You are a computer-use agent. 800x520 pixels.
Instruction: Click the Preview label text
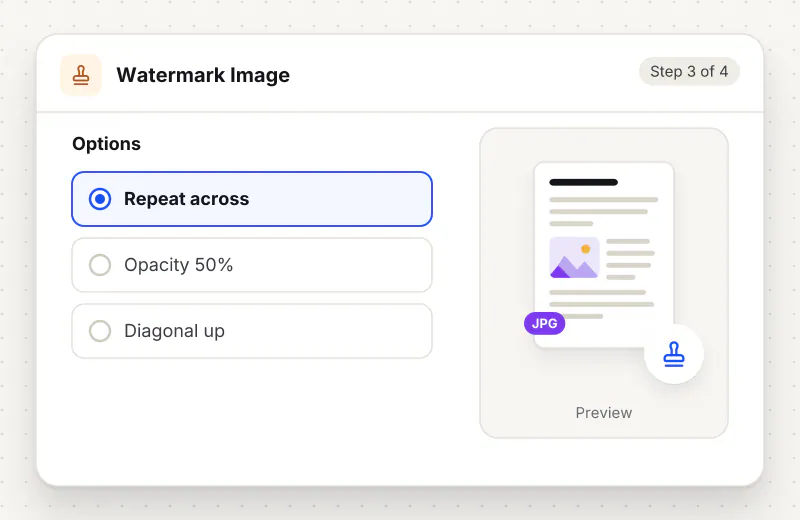(x=604, y=412)
